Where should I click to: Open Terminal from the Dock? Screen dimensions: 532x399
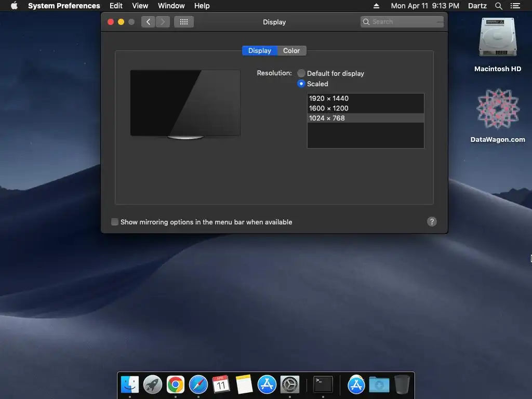[x=323, y=384]
